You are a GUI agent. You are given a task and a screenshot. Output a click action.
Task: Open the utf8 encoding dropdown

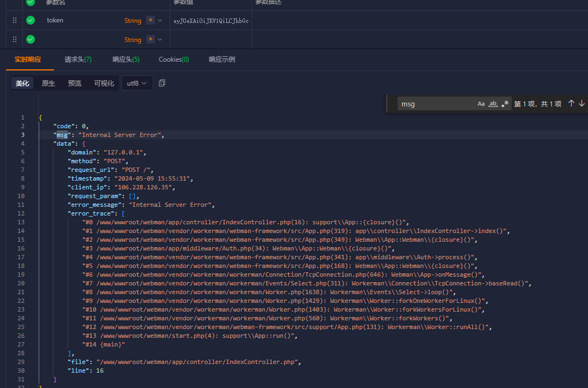[x=137, y=83]
